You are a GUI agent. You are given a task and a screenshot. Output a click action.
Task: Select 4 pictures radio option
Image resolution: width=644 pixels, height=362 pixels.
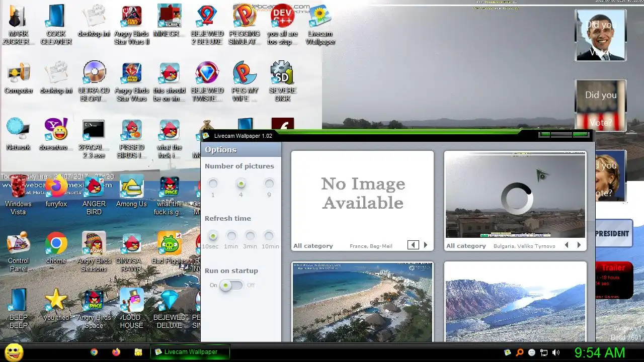click(241, 184)
